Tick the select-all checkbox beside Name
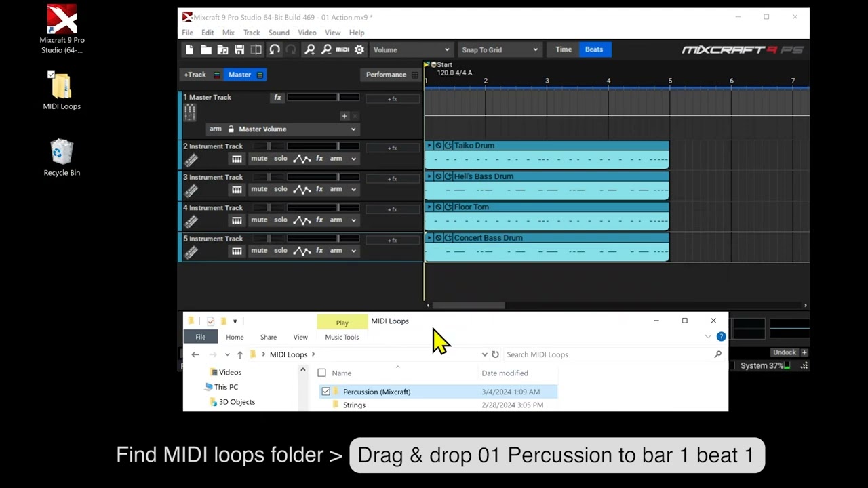 point(322,373)
